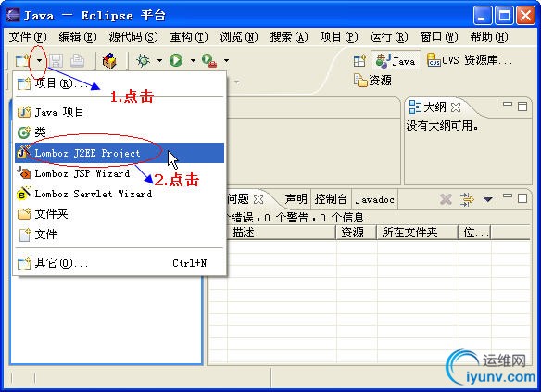The height and width of the screenshot is (392, 541).
Task: Select Lomboz Servlet Wizard entry
Action: (120, 194)
